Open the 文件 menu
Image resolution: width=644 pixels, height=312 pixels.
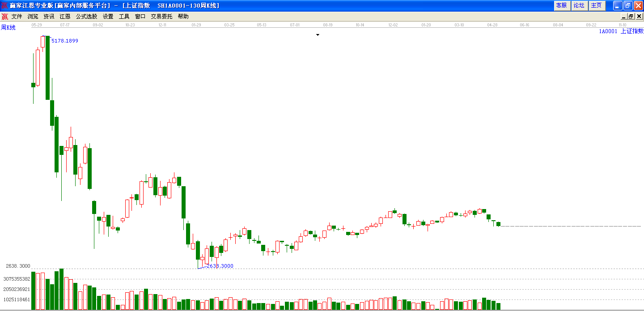(17, 17)
